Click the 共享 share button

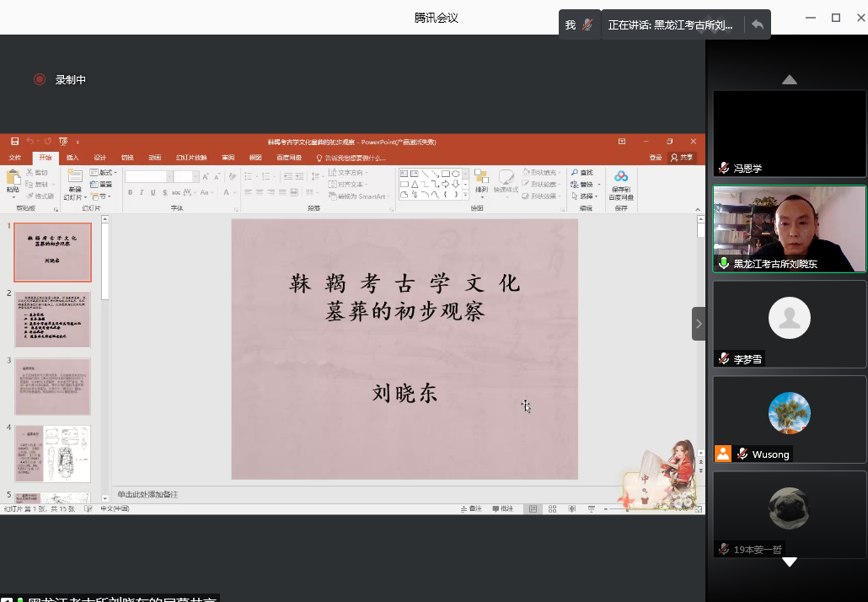(682, 158)
